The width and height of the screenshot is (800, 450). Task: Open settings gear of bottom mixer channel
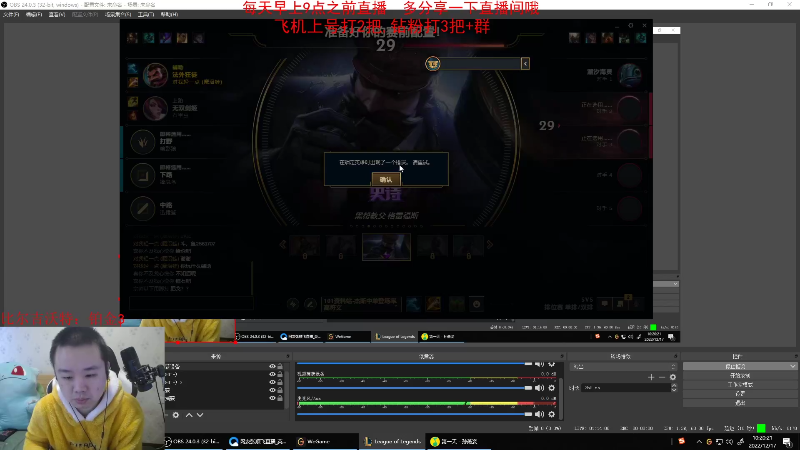(x=552, y=414)
